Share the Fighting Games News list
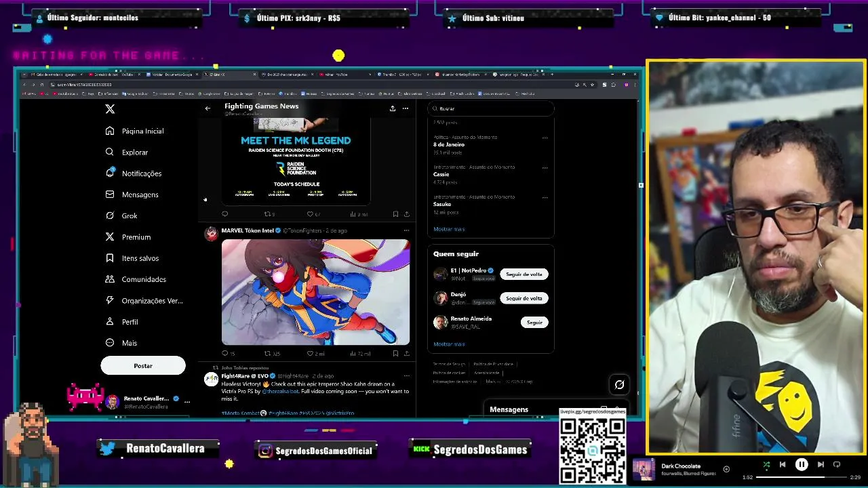Image resolution: width=868 pixels, height=488 pixels. [x=392, y=108]
